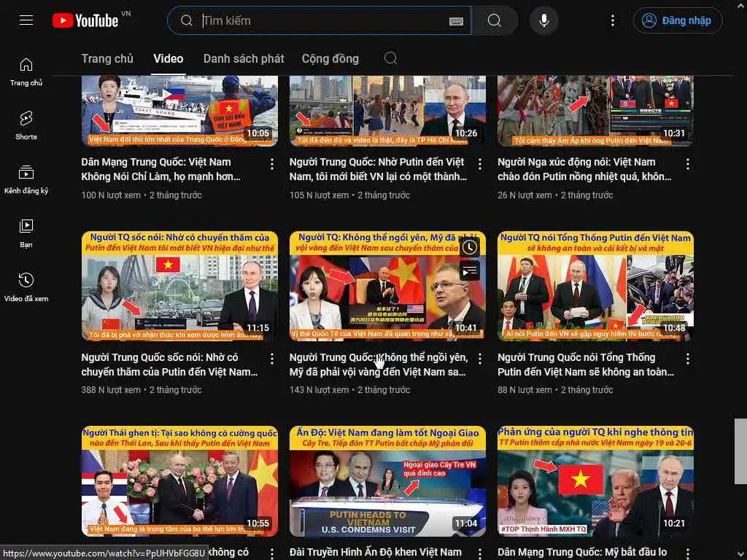This screenshot has height=560, width=747.
Task: Switch to channel Trang chủ tab
Action: [107, 58]
